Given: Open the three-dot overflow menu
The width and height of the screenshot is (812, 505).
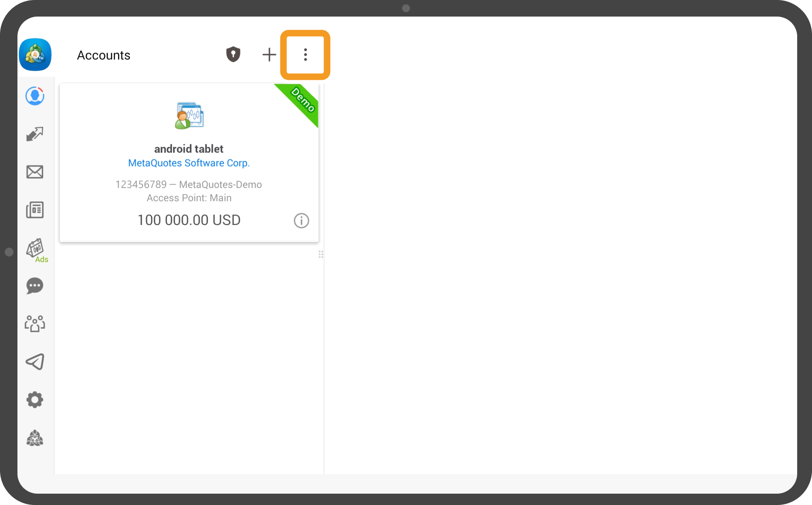Looking at the screenshot, I should click(x=305, y=55).
